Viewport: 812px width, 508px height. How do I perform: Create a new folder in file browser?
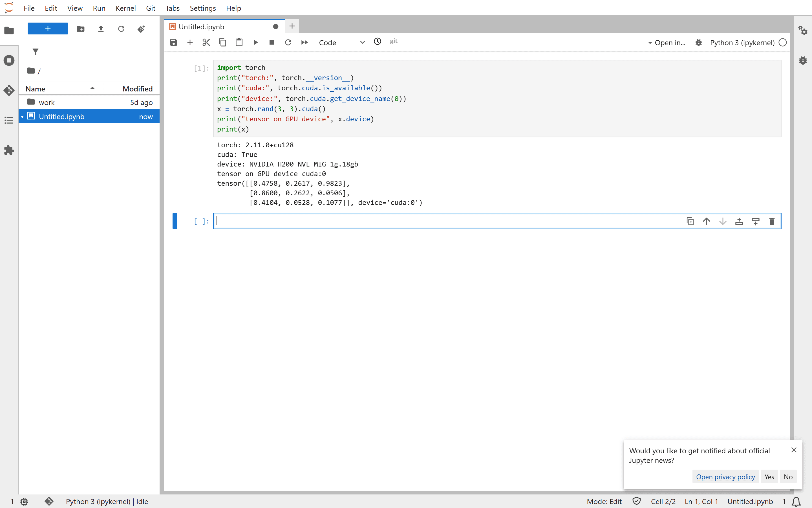81,29
